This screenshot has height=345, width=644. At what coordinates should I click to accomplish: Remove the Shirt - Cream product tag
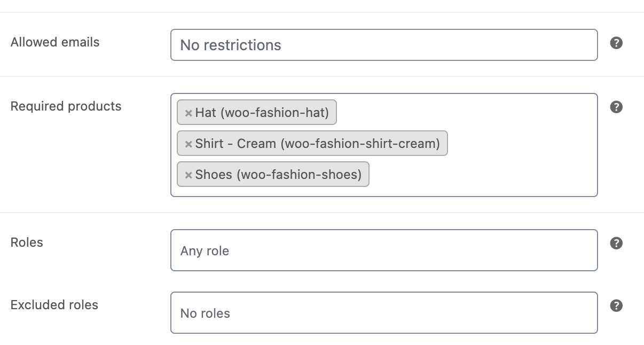tap(189, 144)
